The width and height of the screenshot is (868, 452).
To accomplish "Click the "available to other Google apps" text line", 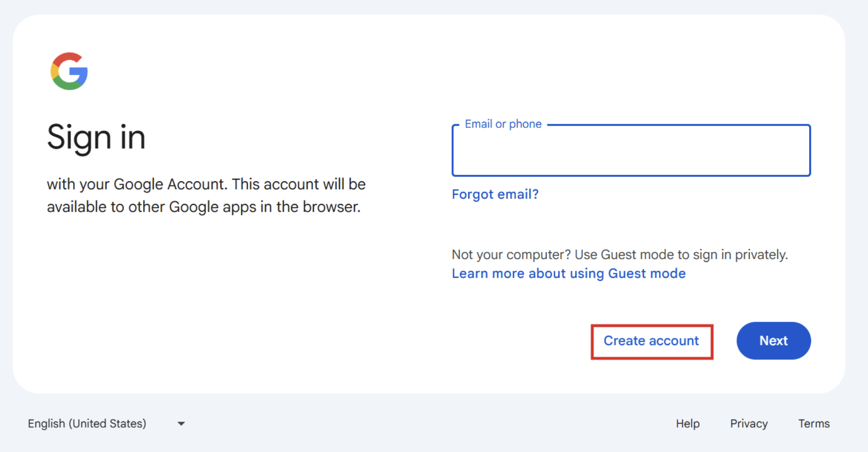I will [203, 207].
